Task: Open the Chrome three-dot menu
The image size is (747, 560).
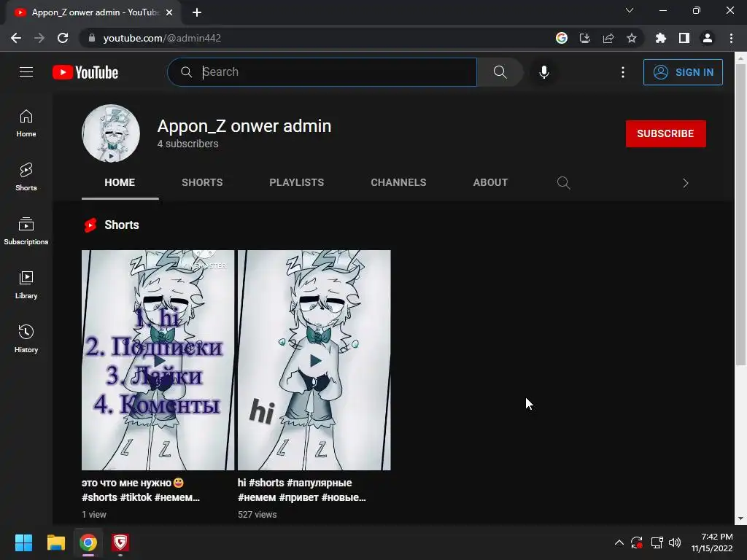Action: 731,38
